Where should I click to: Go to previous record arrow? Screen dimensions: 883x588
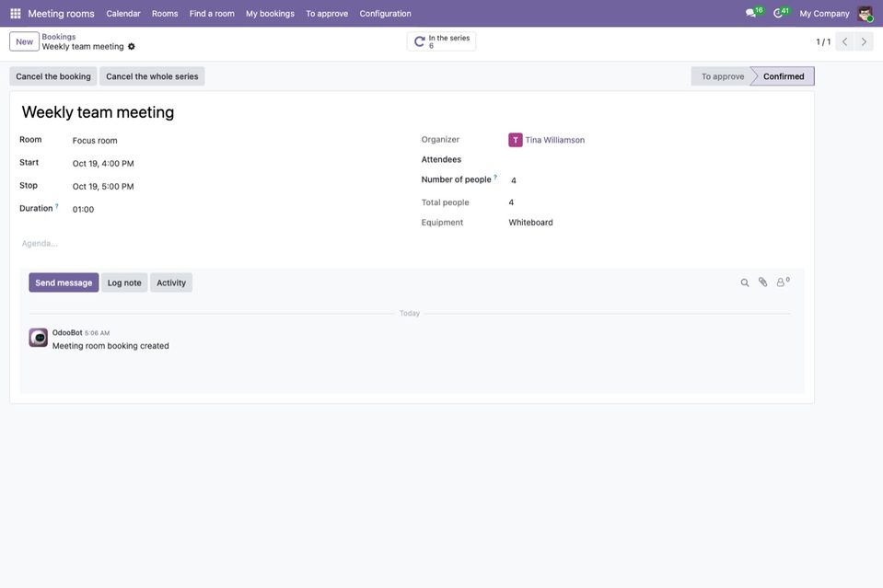844,41
